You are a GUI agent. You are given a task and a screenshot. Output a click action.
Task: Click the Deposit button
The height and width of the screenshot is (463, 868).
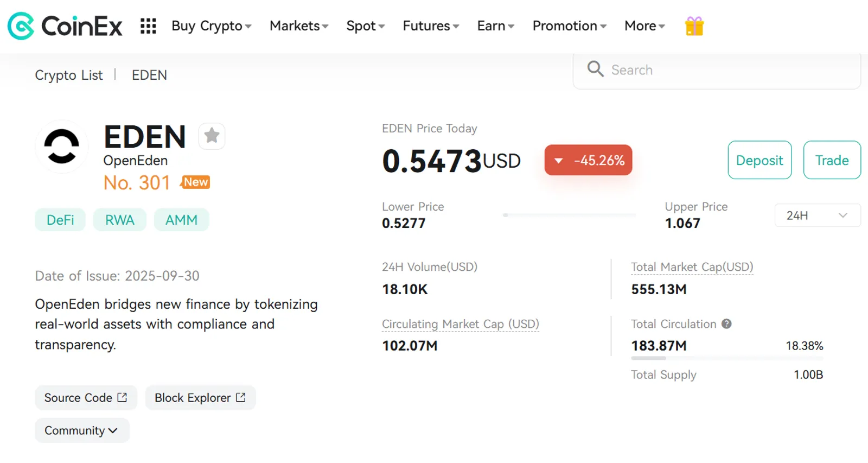[x=759, y=160]
